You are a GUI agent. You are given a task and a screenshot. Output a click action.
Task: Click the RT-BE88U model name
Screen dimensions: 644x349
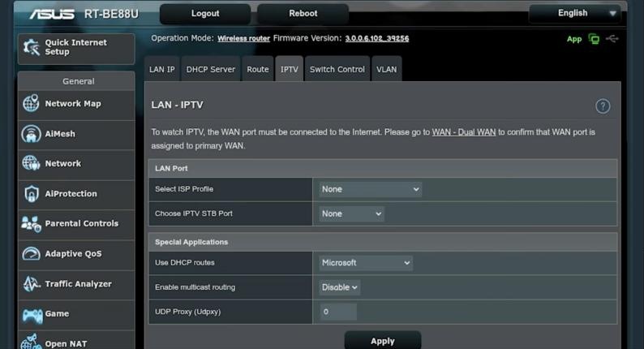111,14
